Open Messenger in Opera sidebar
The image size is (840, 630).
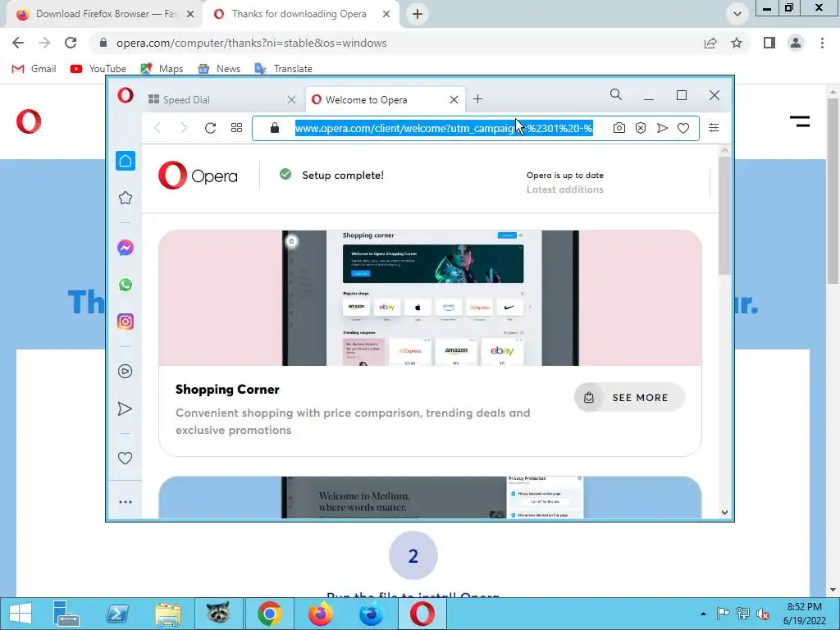pos(126,248)
